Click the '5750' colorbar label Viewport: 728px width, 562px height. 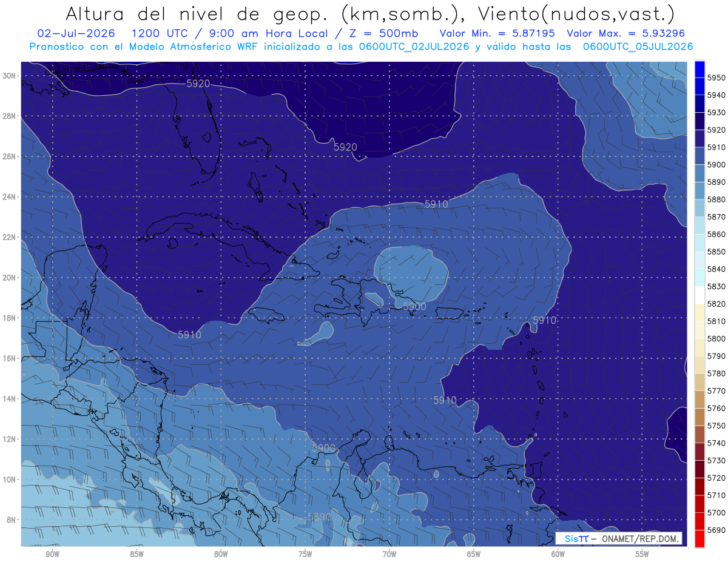click(x=716, y=426)
